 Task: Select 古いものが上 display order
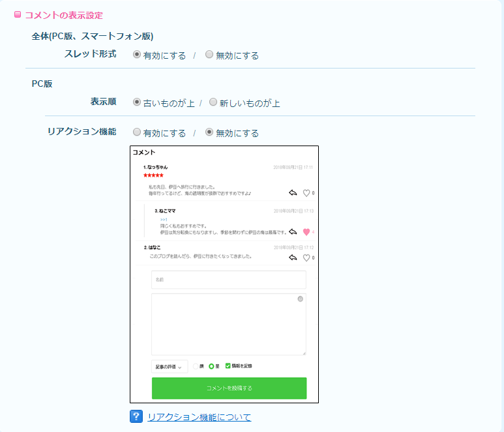click(137, 102)
